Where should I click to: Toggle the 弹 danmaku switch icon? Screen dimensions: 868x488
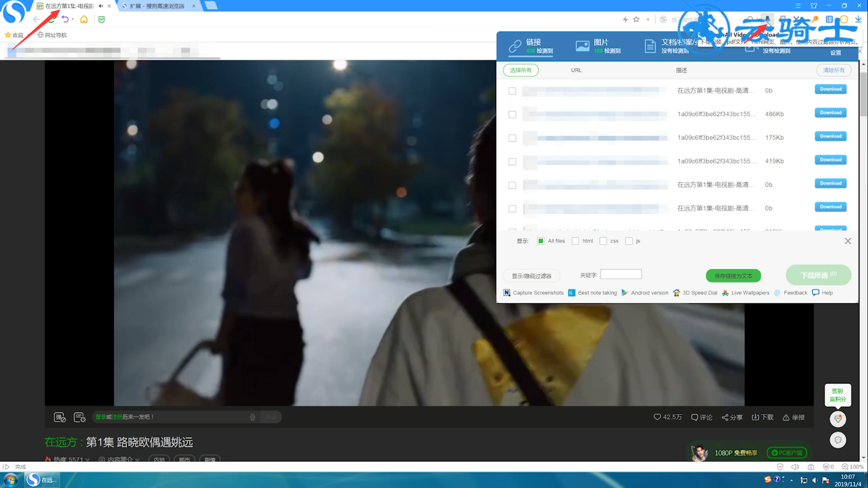(60, 418)
